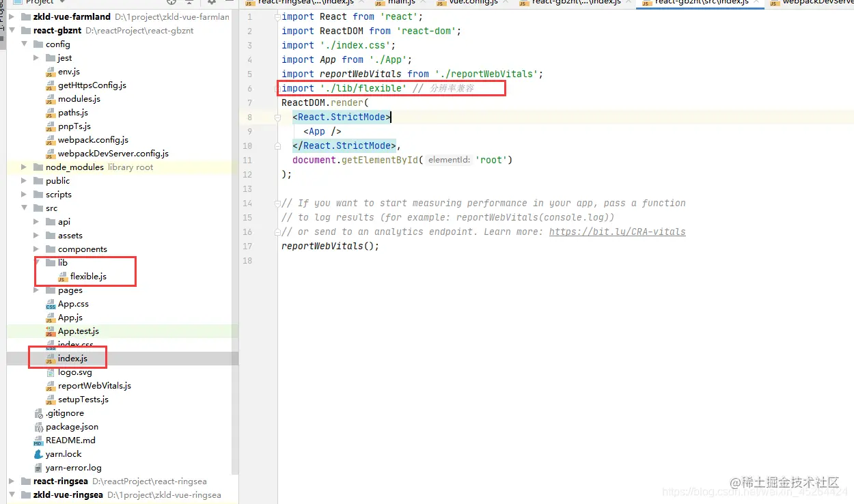Image resolution: width=854 pixels, height=504 pixels.
Task: Expand the node_modules folder arrow
Action: pos(25,167)
